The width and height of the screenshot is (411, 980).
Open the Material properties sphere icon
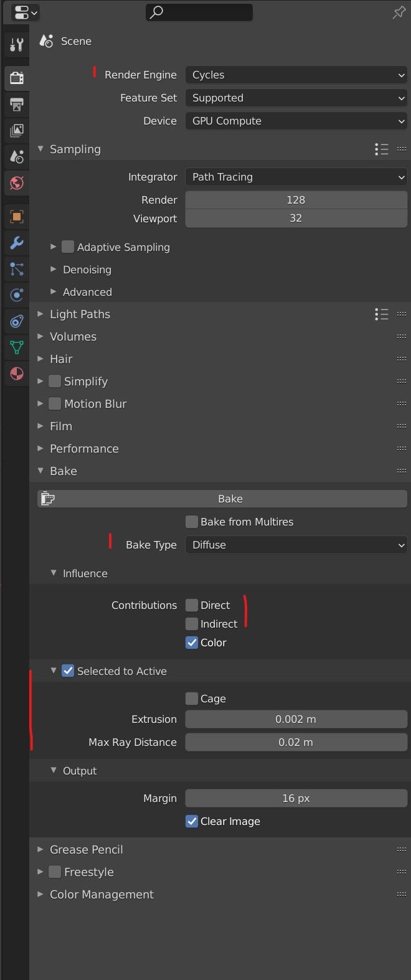16,374
